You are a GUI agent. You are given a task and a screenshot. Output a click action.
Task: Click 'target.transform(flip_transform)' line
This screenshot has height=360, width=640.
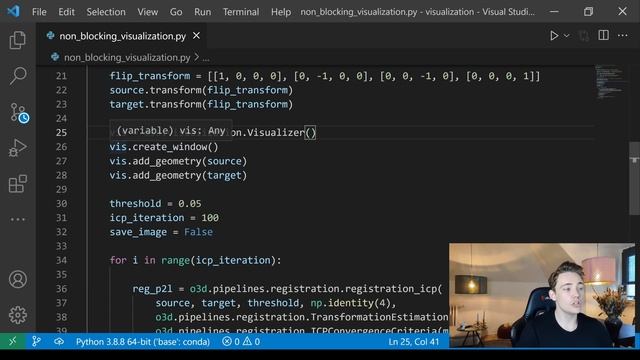pos(201,104)
